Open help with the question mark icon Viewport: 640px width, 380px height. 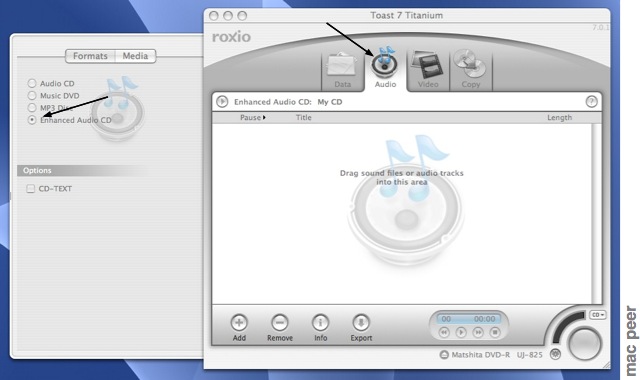pyautogui.click(x=591, y=101)
